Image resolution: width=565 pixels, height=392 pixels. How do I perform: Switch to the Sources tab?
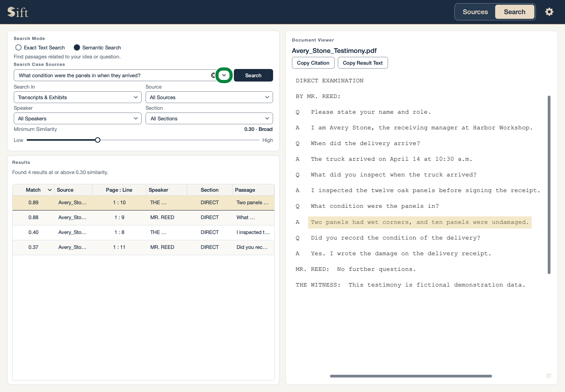point(475,12)
